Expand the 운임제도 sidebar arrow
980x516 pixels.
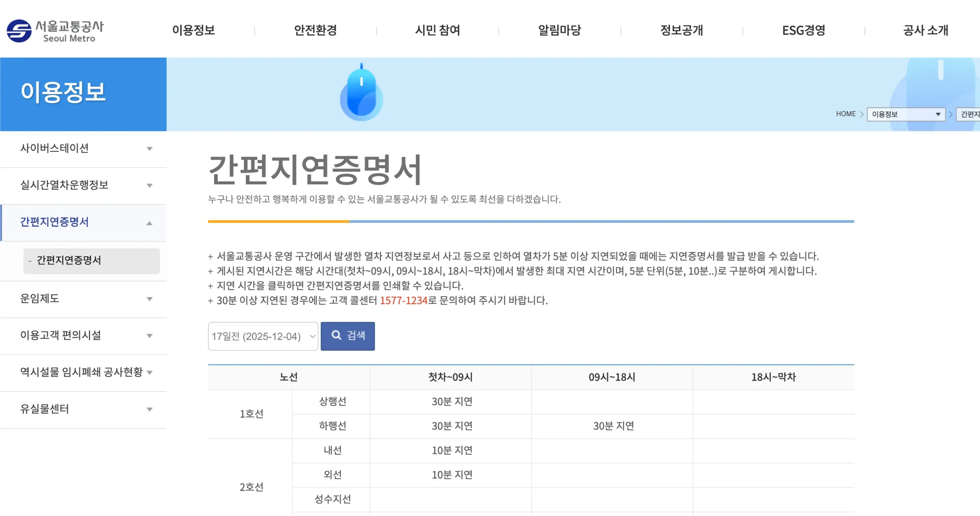pos(149,299)
